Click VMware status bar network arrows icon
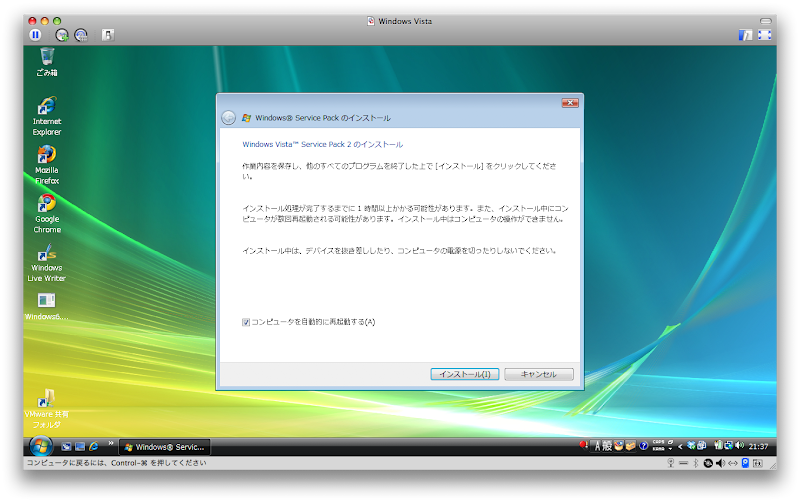 pyautogui.click(x=733, y=463)
